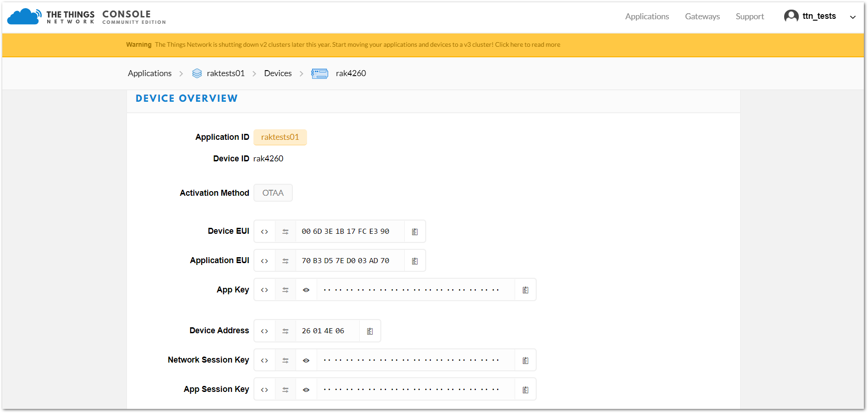Select rak4260 breadcrumb text

tap(351, 73)
